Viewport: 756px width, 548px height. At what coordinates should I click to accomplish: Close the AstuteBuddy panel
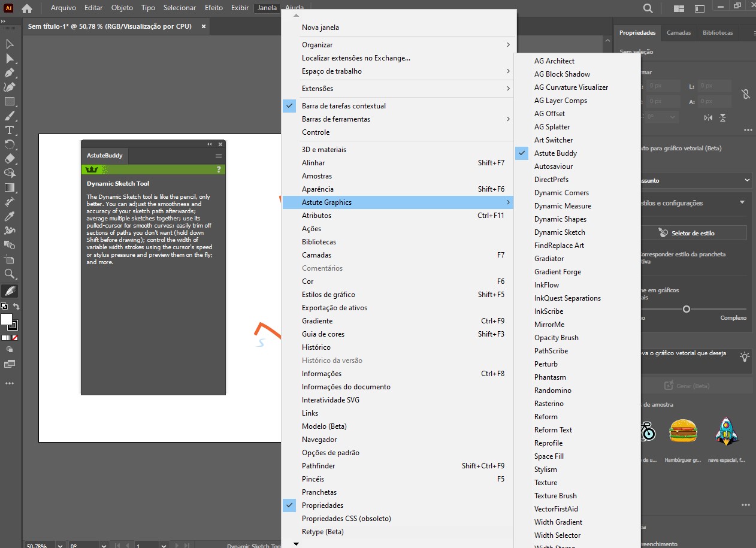[220, 144]
